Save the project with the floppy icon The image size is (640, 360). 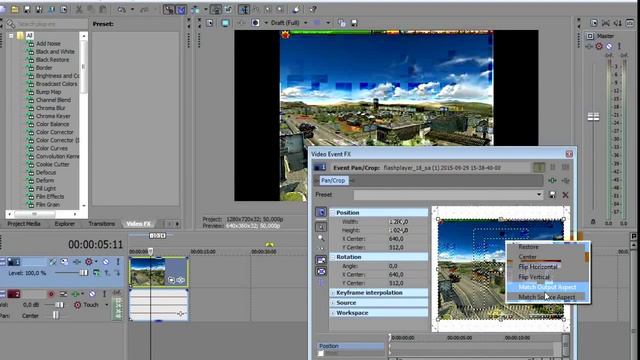coord(27,9)
